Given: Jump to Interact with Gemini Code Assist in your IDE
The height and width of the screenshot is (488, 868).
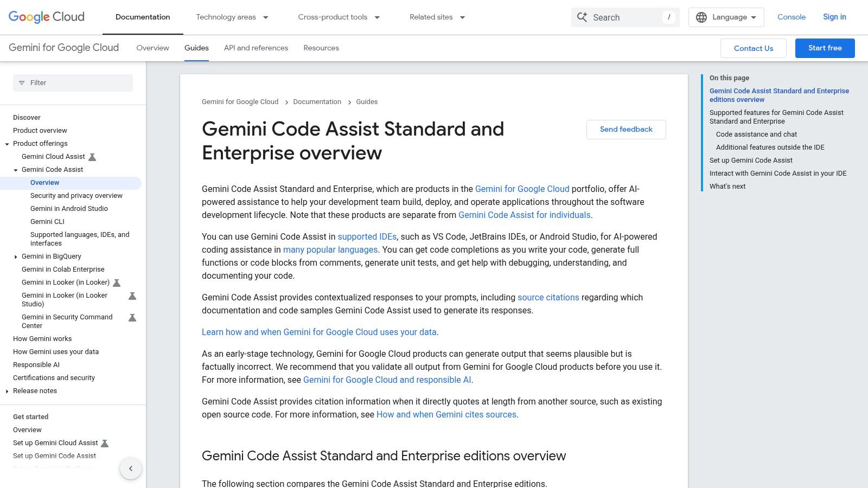Looking at the screenshot, I should click(x=778, y=174).
